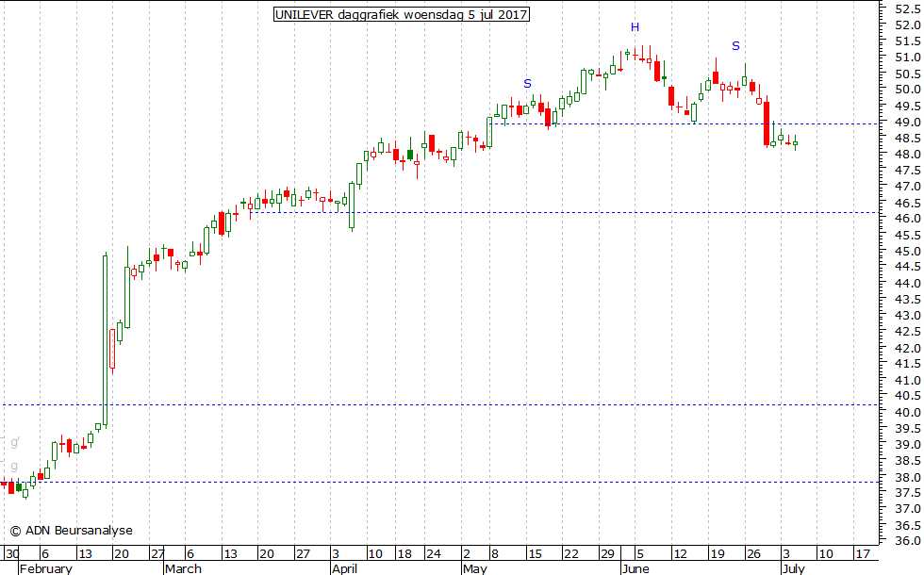This screenshot has width=924, height=575.
Task: Click the date label 17 in July
Action: tap(863, 554)
